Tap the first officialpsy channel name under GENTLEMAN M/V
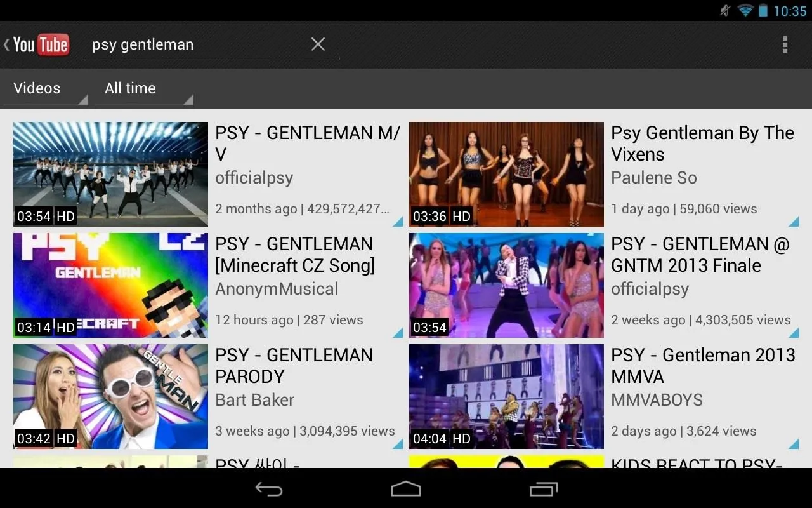812x508 pixels. click(254, 178)
